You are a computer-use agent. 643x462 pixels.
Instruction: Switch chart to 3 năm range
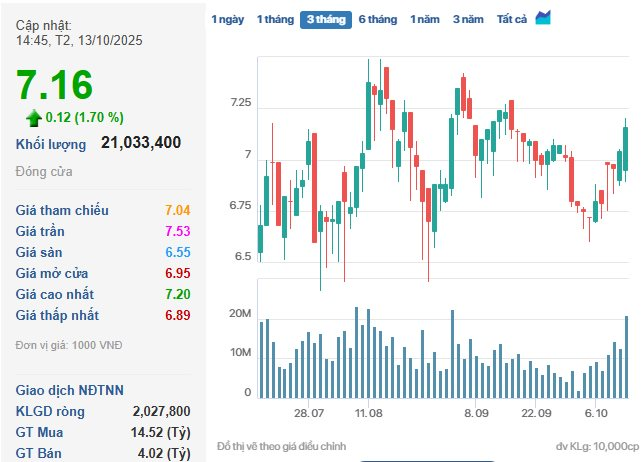468,20
